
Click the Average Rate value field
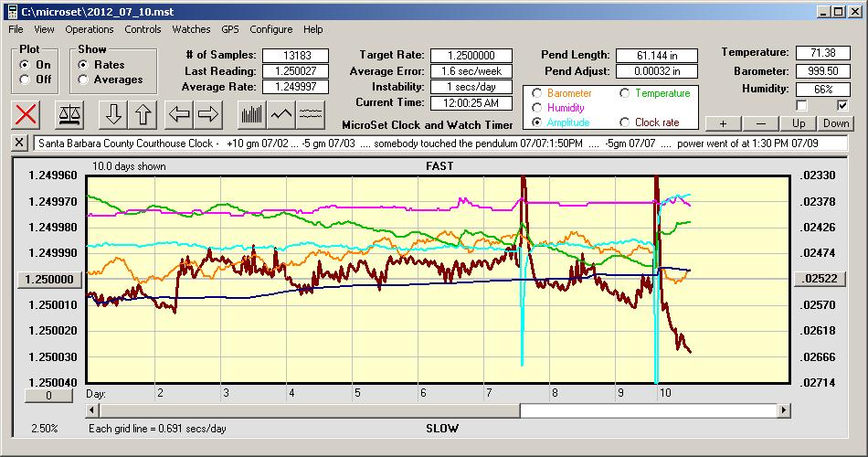(x=296, y=87)
